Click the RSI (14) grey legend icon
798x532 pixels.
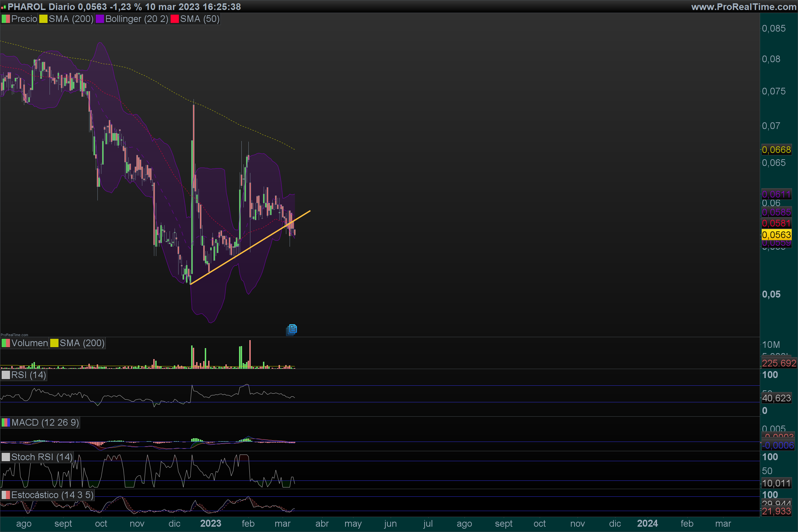click(6, 375)
